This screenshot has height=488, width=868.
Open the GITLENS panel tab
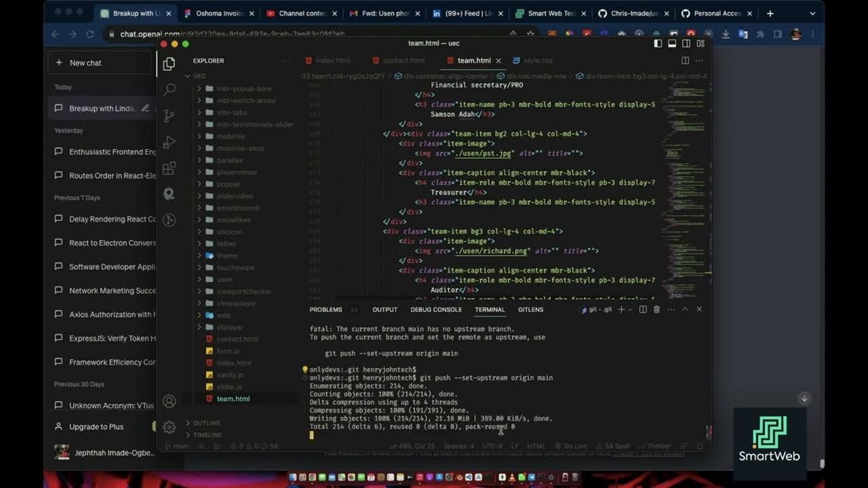coord(530,310)
